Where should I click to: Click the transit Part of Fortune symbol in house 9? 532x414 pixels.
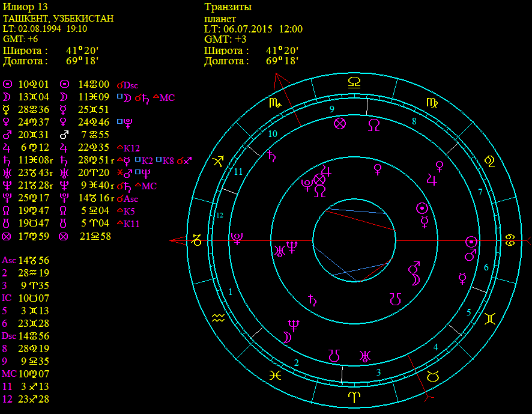pyautogui.click(x=340, y=124)
